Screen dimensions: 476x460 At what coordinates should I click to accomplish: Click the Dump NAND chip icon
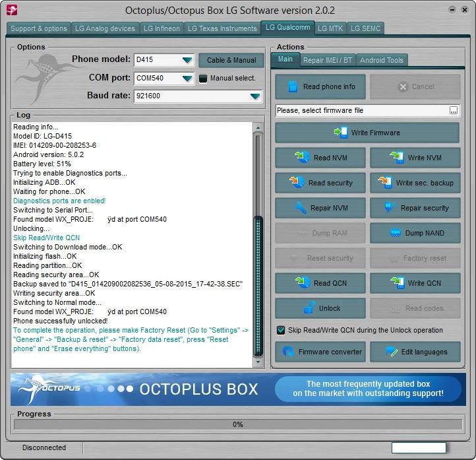396,233
